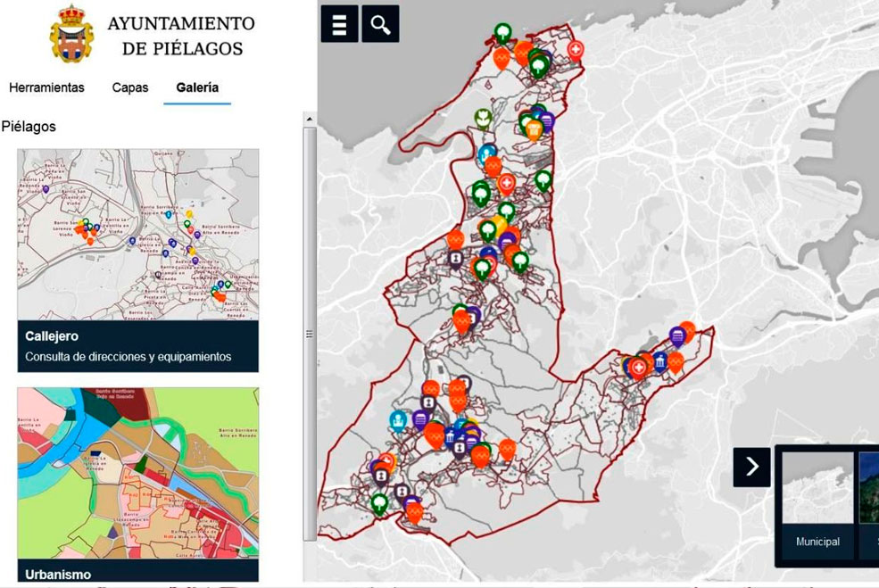Collapse the basemap gallery with the arrow

point(752,466)
